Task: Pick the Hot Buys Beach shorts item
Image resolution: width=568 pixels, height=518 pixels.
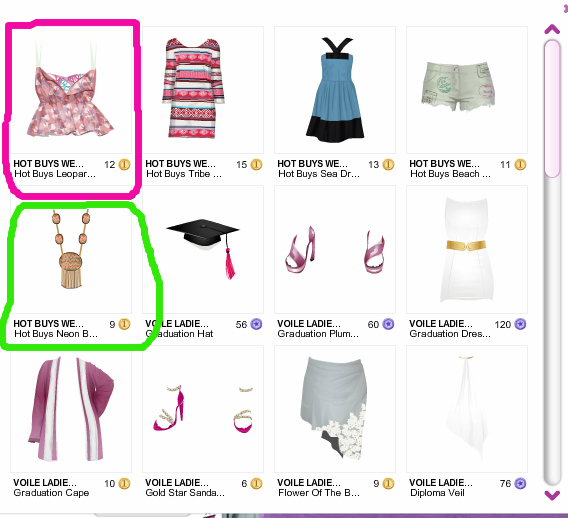Action: click(467, 90)
